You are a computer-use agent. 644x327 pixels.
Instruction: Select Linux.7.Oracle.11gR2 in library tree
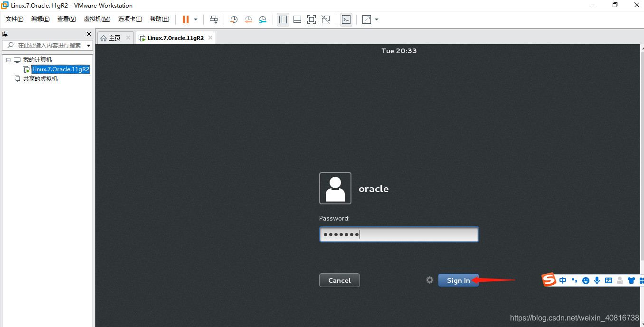[x=61, y=69]
